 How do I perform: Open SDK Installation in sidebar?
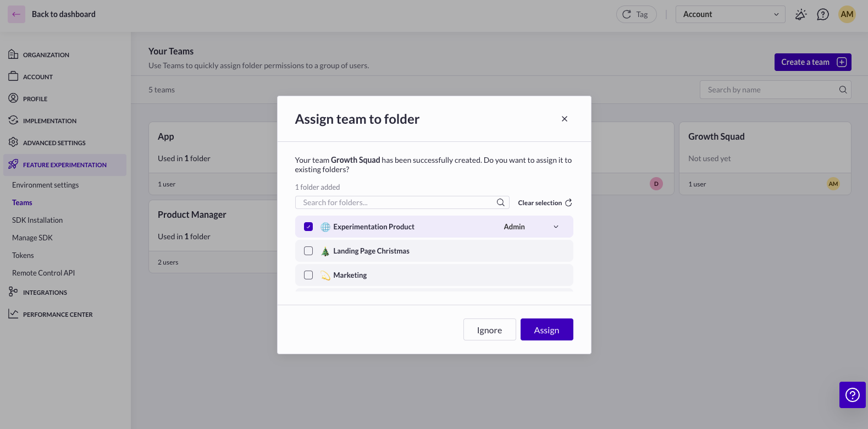pyautogui.click(x=37, y=220)
